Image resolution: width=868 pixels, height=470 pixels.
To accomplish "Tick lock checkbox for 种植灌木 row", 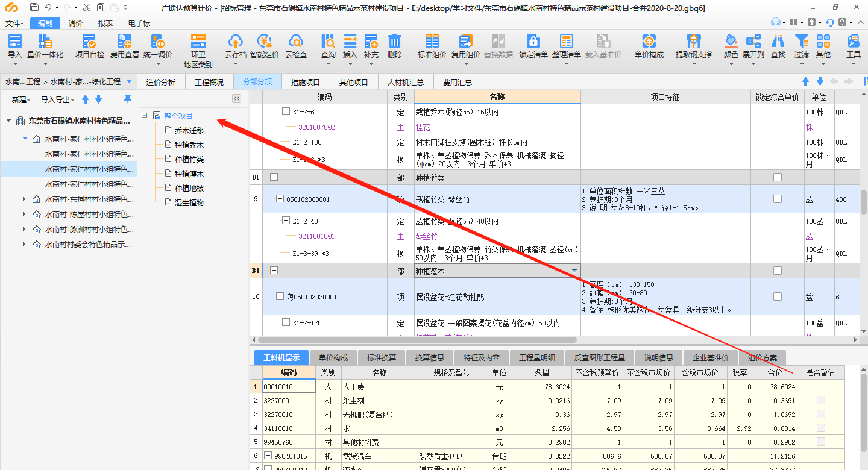I will pyautogui.click(x=778, y=271).
